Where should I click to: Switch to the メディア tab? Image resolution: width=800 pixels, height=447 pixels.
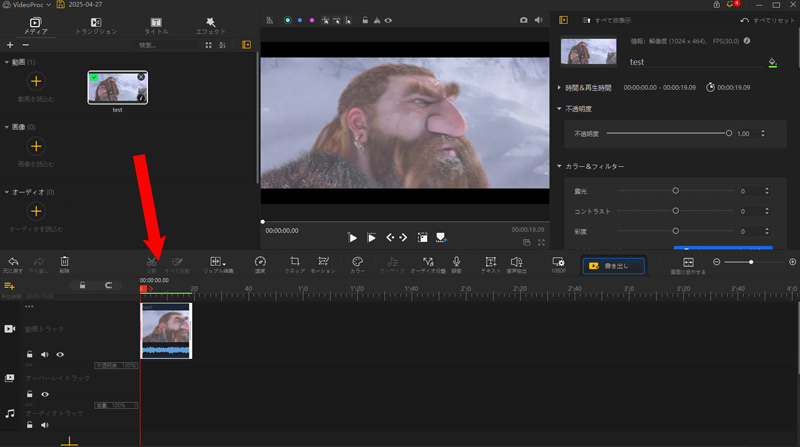[35, 26]
